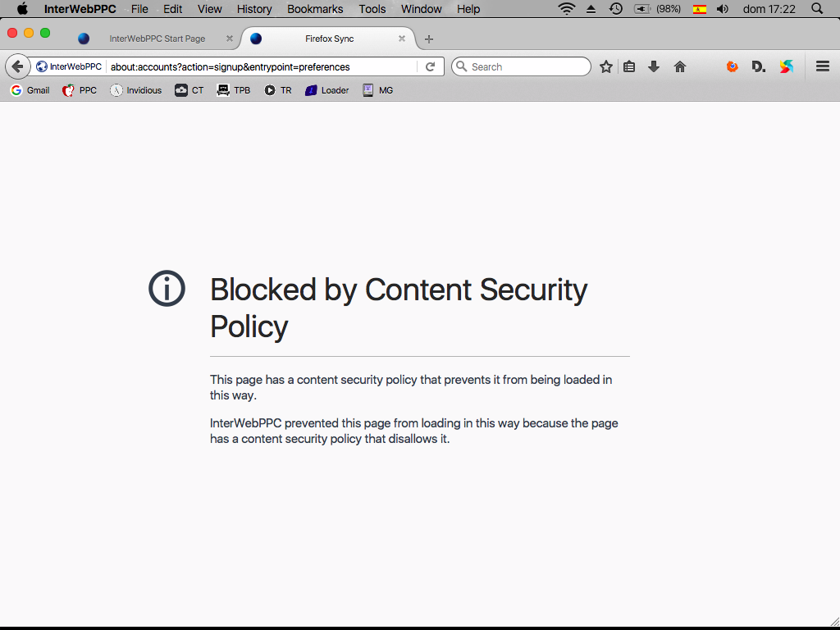
Task: Open the Tools menu
Action: (x=372, y=9)
